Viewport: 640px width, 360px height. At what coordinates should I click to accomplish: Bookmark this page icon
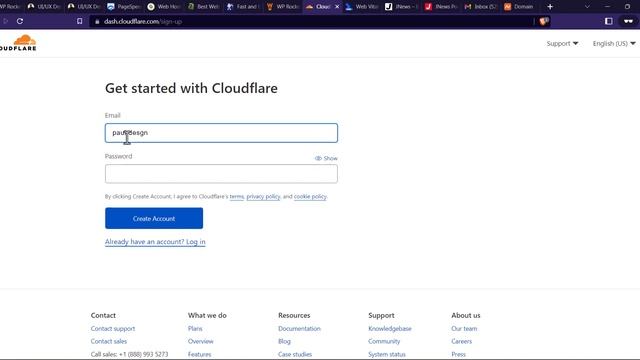click(80, 21)
